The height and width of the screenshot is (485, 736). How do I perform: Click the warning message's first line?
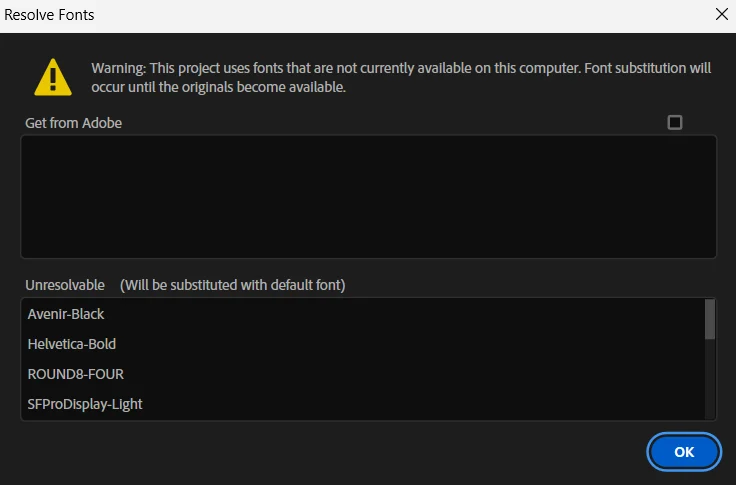coord(401,68)
